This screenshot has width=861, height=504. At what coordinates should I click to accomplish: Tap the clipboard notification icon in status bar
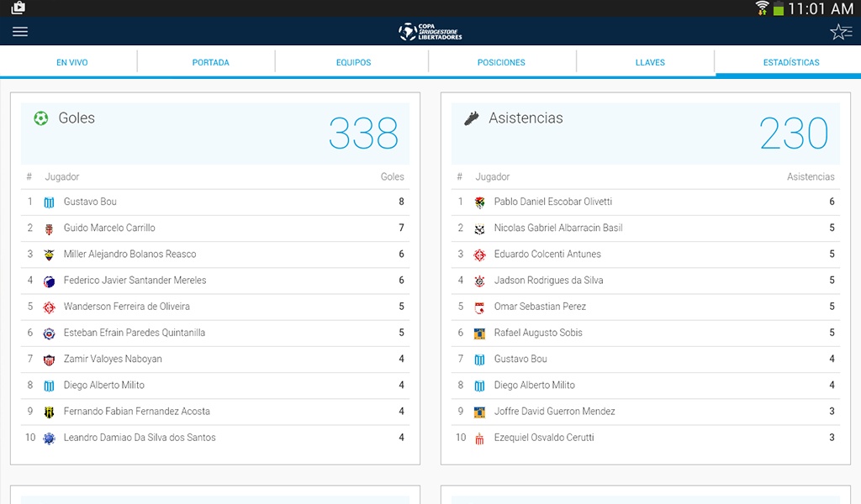pyautogui.click(x=18, y=8)
